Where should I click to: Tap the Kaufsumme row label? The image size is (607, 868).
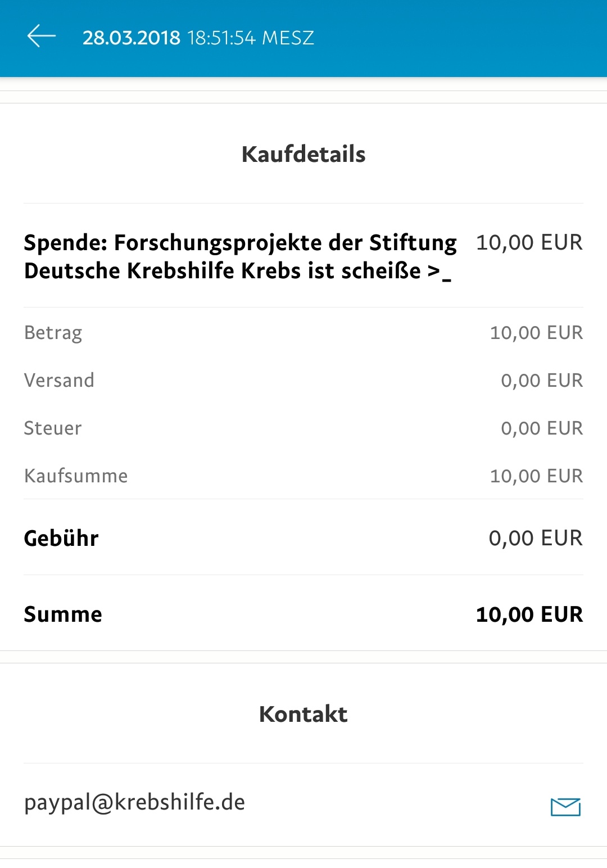click(76, 476)
